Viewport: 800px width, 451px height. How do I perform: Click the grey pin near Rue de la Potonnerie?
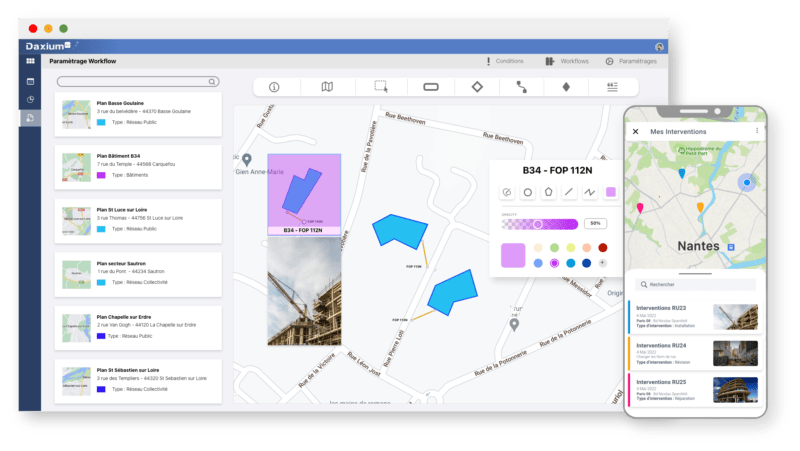point(514,324)
